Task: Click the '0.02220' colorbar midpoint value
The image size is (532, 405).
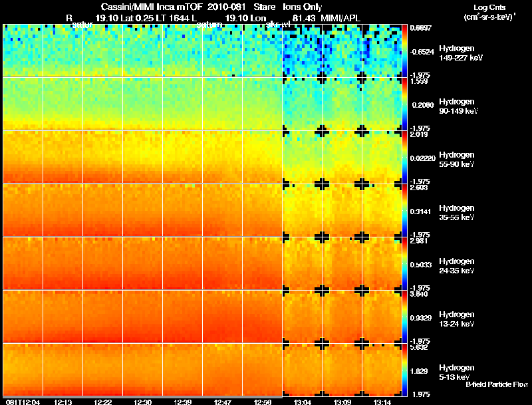Action: tap(422, 158)
